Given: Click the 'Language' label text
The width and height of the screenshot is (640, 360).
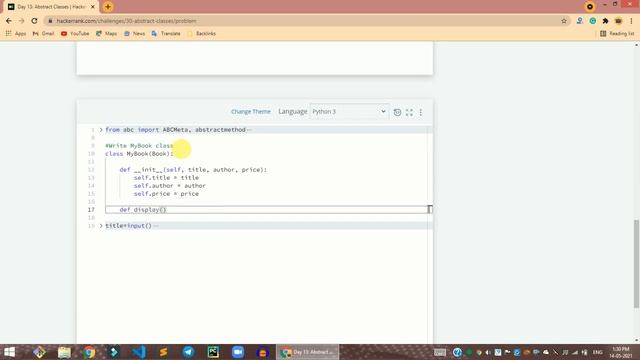Looking at the screenshot, I should 293,111.
